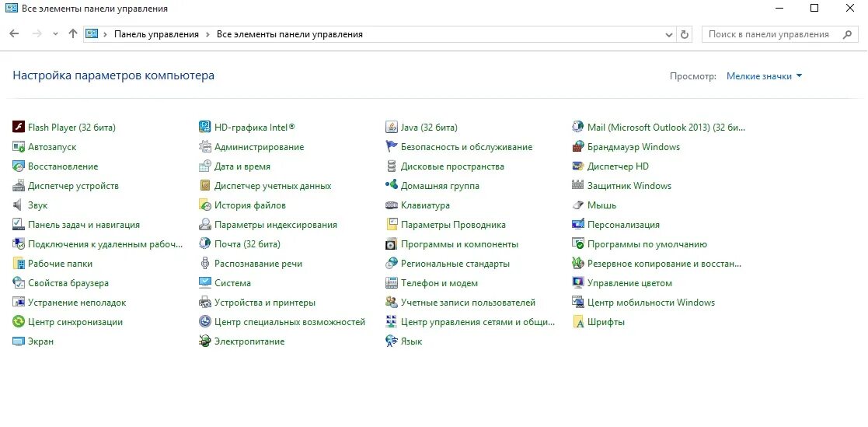The image size is (868, 427).
Task: Open the Java (32 бита) icon
Action: click(x=392, y=128)
